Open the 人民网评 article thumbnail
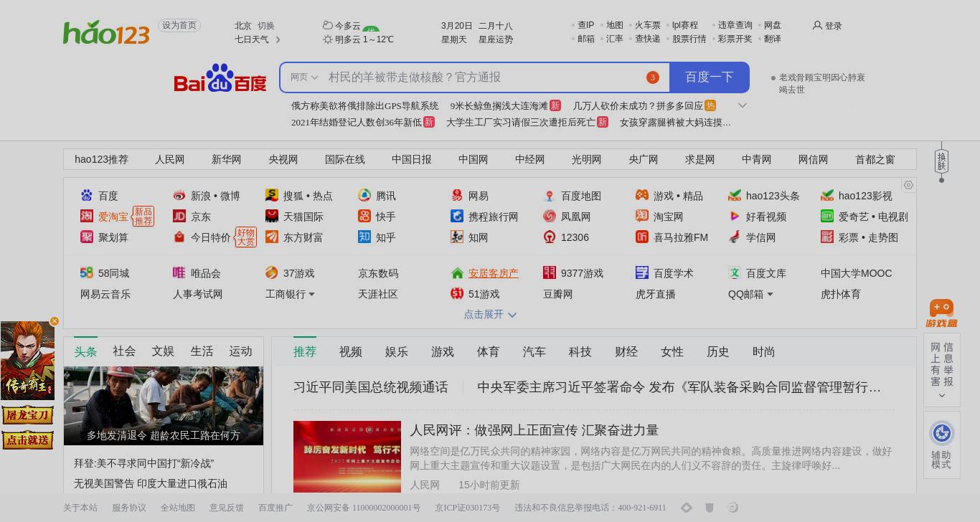 point(347,456)
